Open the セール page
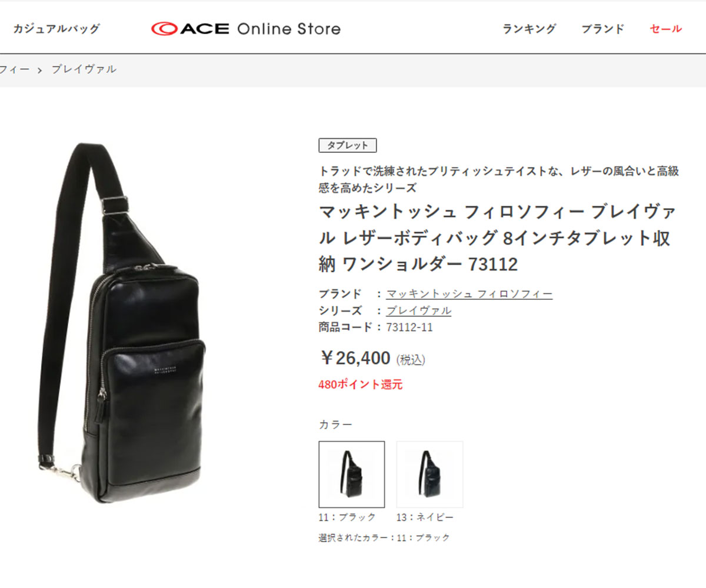This screenshot has width=706, height=588. tap(665, 28)
